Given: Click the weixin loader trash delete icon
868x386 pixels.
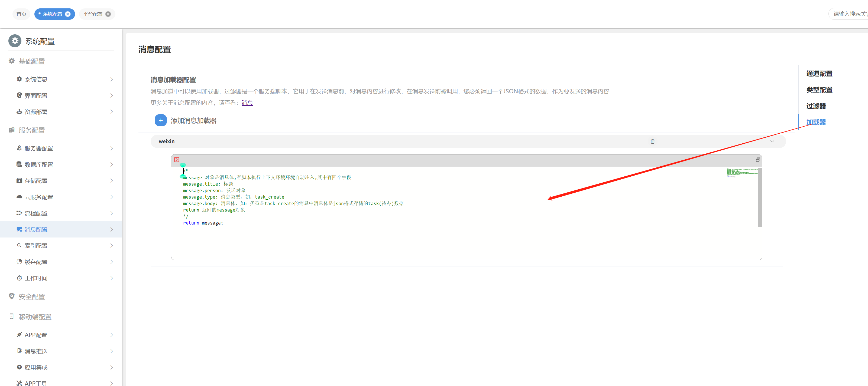Looking at the screenshot, I should (x=652, y=141).
